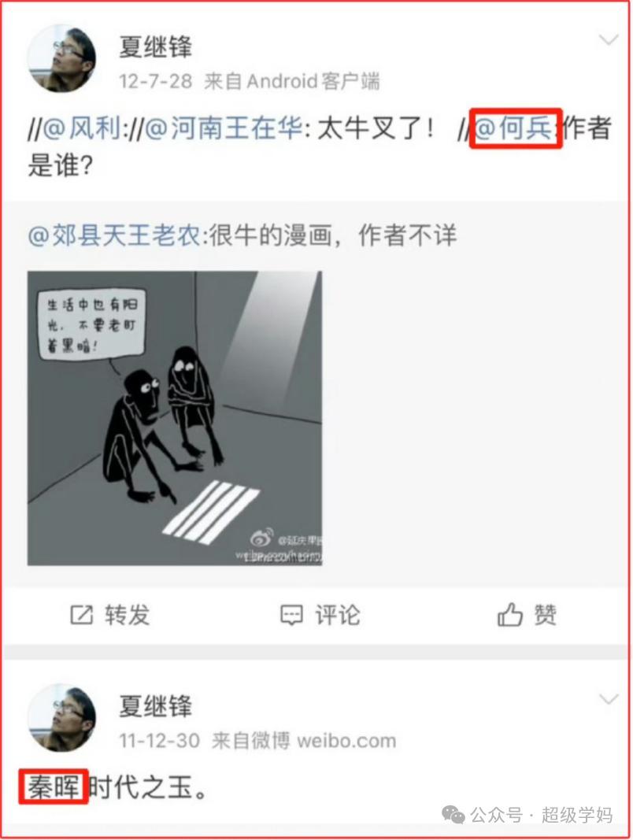Image resolution: width=633 pixels, height=840 pixels.
Task: Open 夏继锋's avatar on the second post
Action: point(62,718)
